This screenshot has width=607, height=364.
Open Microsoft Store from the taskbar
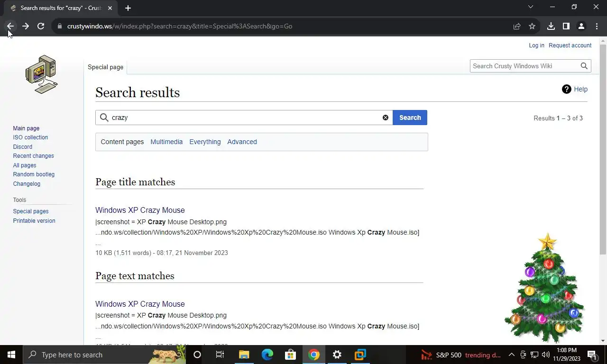click(x=290, y=355)
